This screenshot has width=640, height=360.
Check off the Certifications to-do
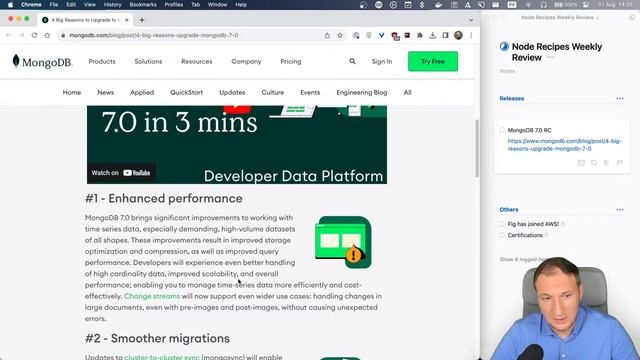coord(502,236)
